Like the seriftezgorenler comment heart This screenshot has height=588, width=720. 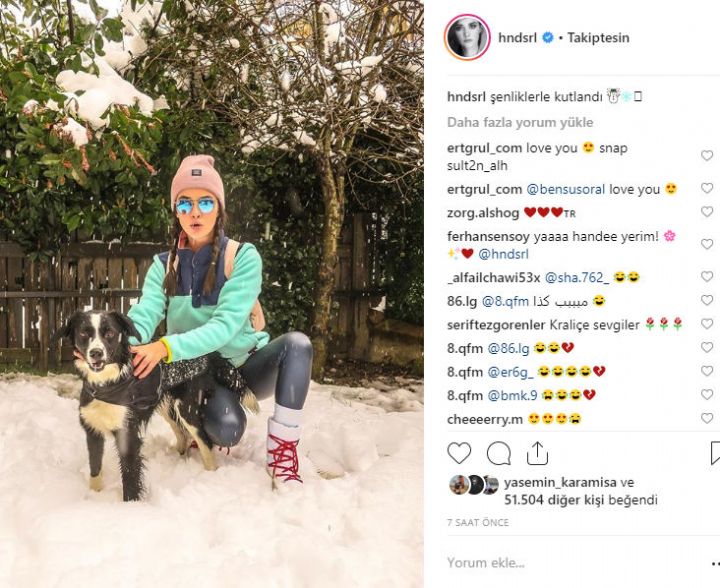707,324
